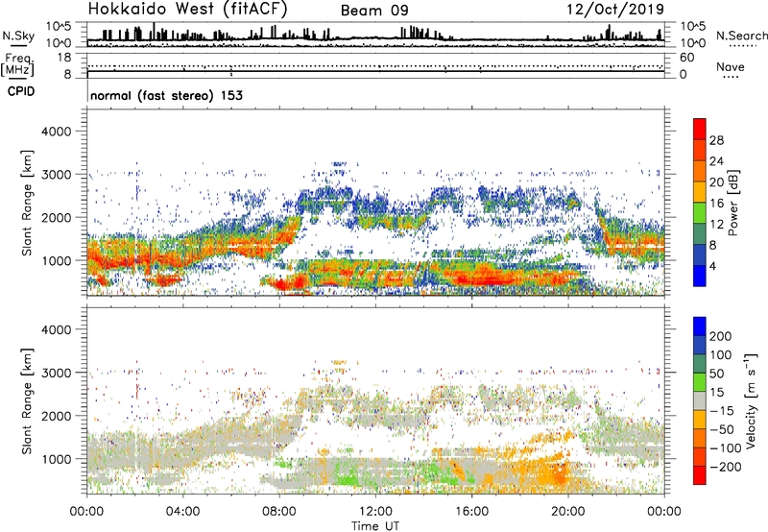Click the "-200" value on the velocity colorbar
768x532 pixels.
pos(726,467)
